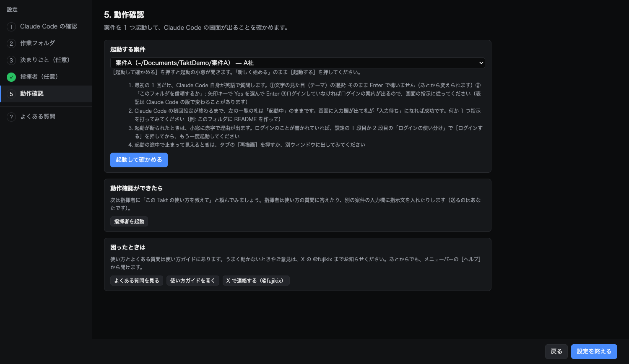Go to step 2 作業フォルダ
The image size is (629, 364).
(x=46, y=43)
